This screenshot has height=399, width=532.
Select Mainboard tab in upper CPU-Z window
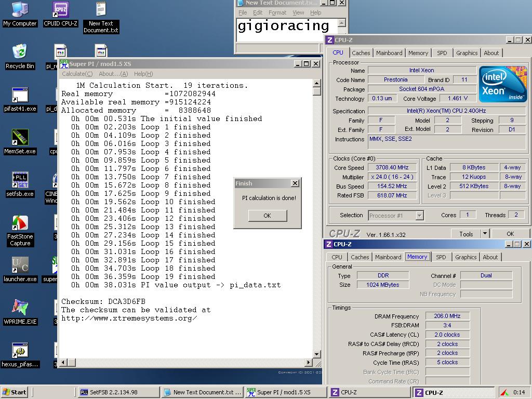click(x=389, y=53)
